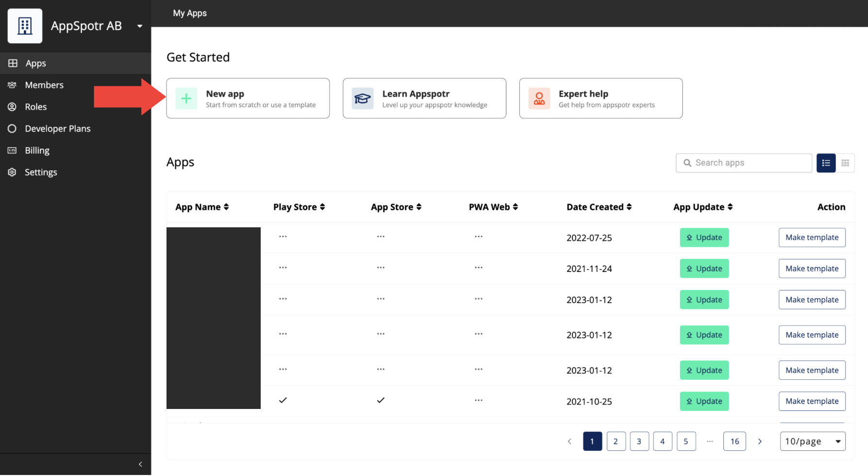The width and height of the screenshot is (868, 476).
Task: Click the Learn Appspotr graduation cap icon
Action: point(363,99)
